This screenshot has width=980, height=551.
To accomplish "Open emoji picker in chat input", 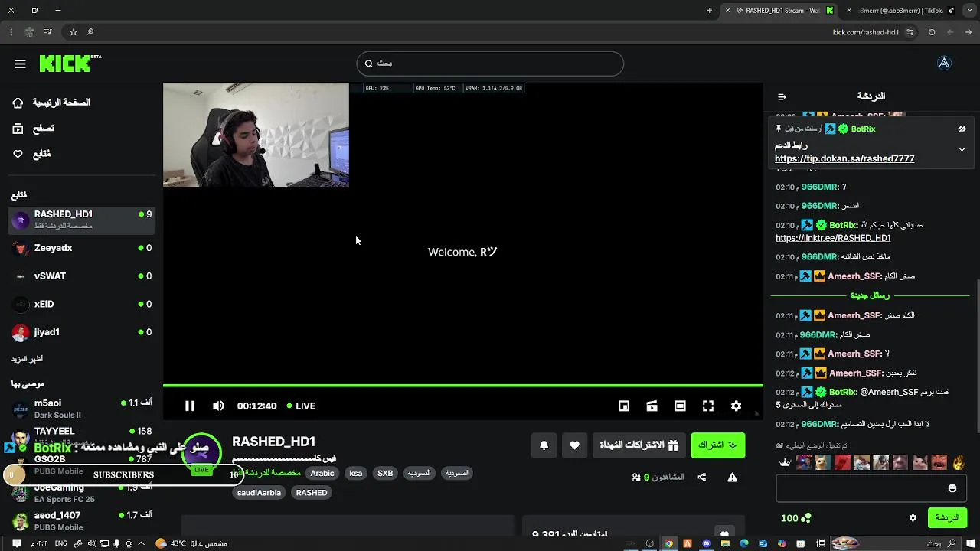I will (952, 488).
